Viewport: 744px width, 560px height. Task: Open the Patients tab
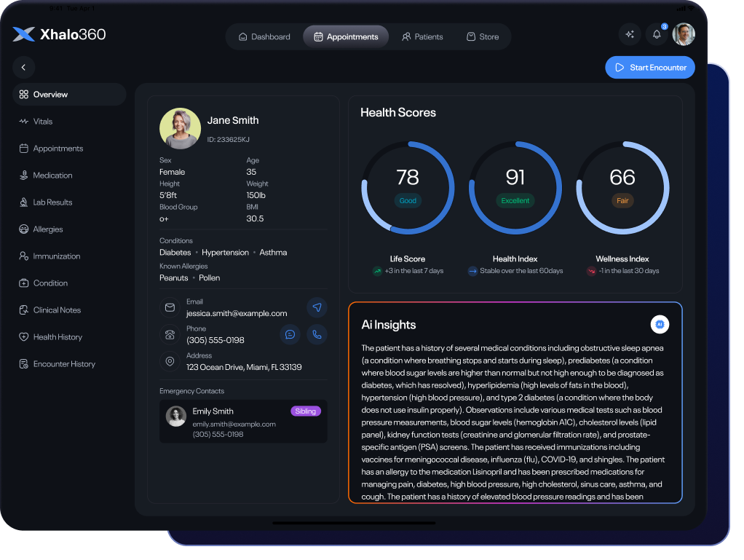[422, 36]
